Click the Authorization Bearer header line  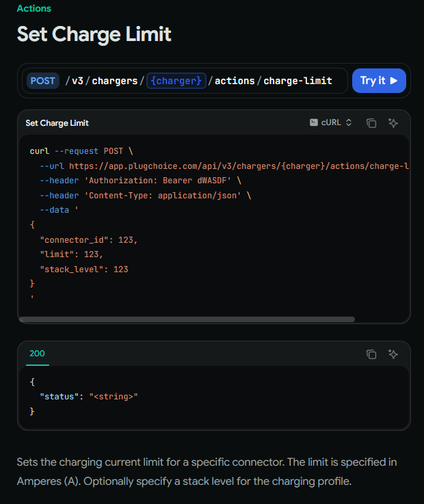tap(140, 181)
